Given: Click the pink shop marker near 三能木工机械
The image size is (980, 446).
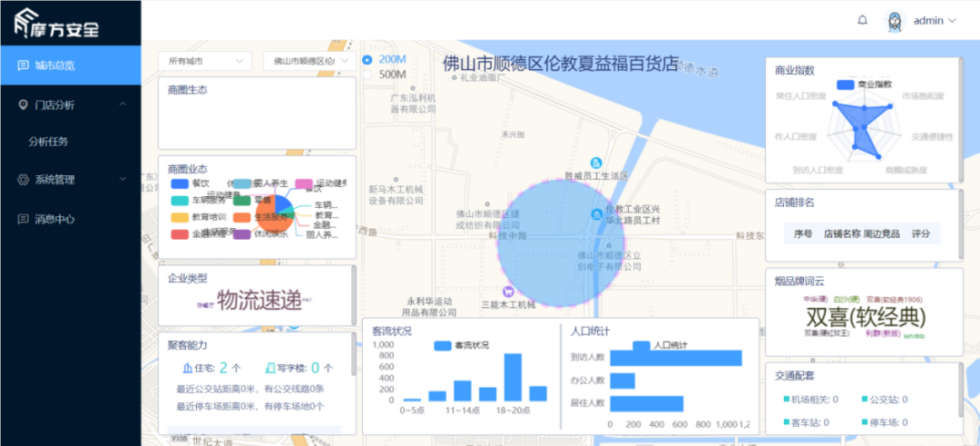Looking at the screenshot, I should 509,292.
